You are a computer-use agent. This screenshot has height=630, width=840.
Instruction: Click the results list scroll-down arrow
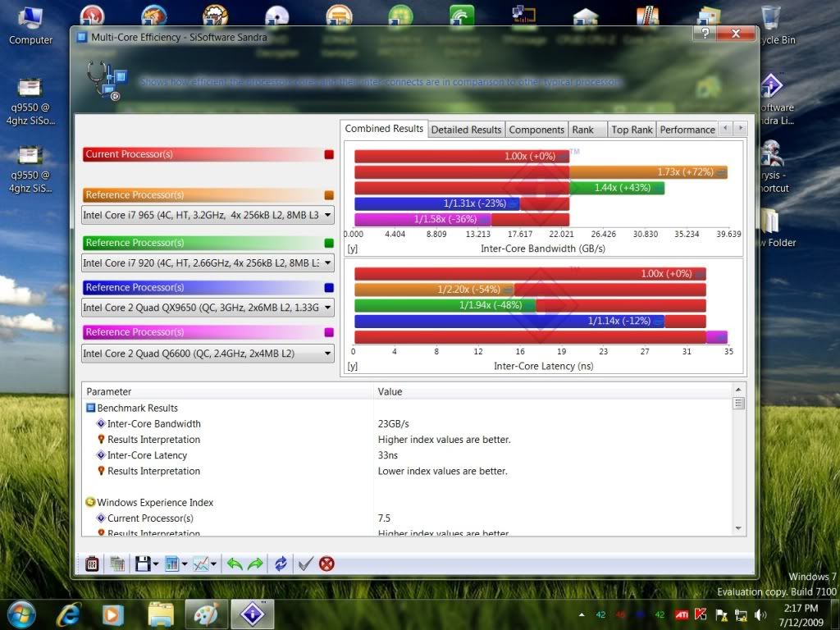click(x=738, y=528)
